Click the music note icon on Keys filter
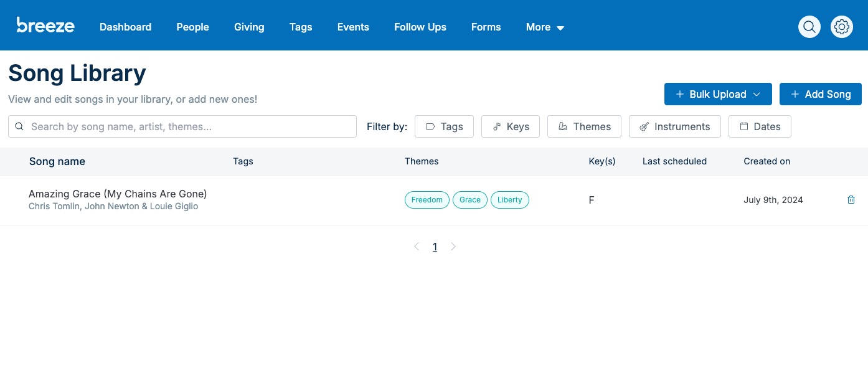 pos(496,126)
